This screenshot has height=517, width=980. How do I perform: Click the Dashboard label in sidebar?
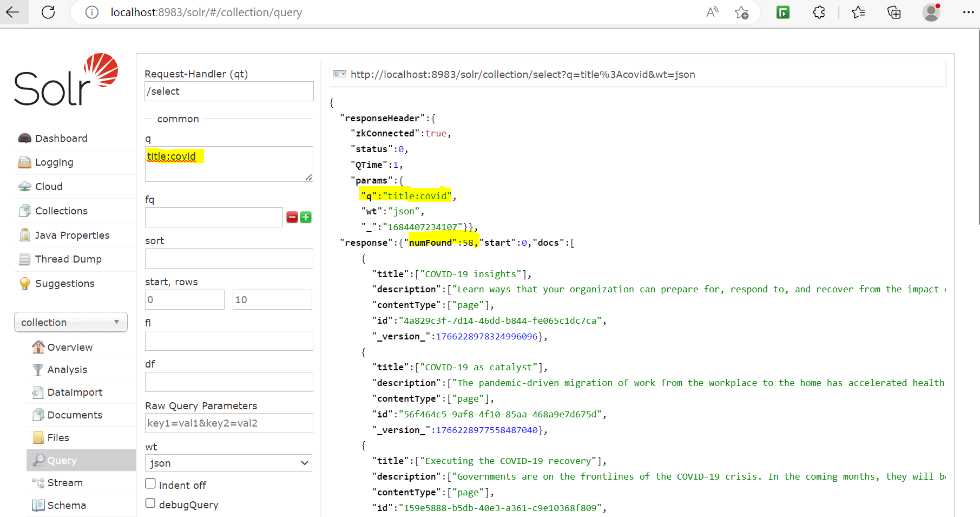pyautogui.click(x=61, y=138)
